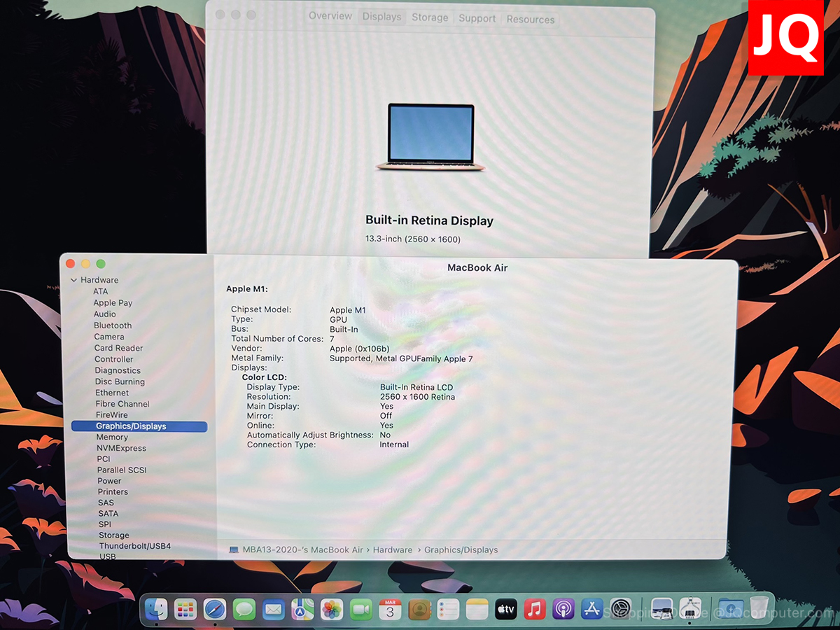
Task: Open Reminders app in the Dock
Action: pos(448,610)
